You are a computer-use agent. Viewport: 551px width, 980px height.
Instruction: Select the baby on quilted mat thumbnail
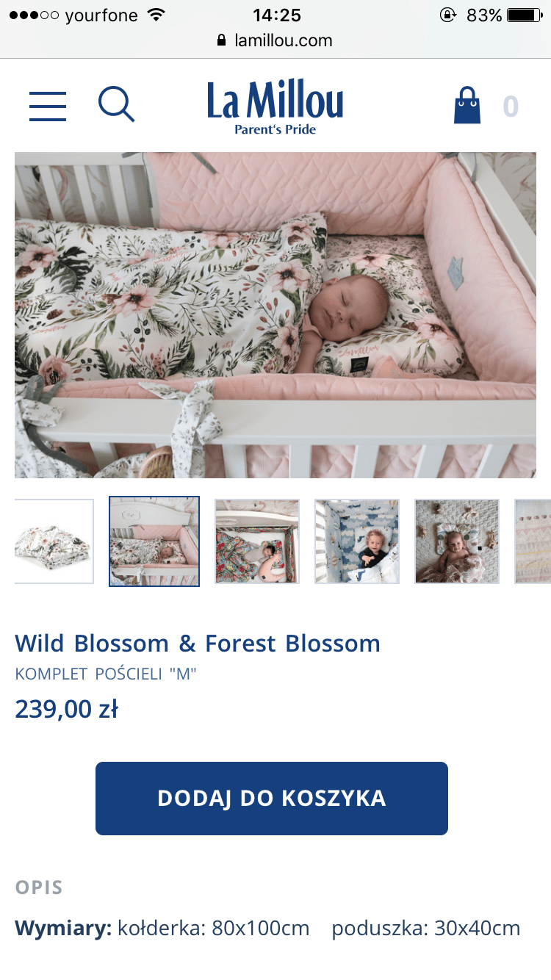[x=457, y=541]
